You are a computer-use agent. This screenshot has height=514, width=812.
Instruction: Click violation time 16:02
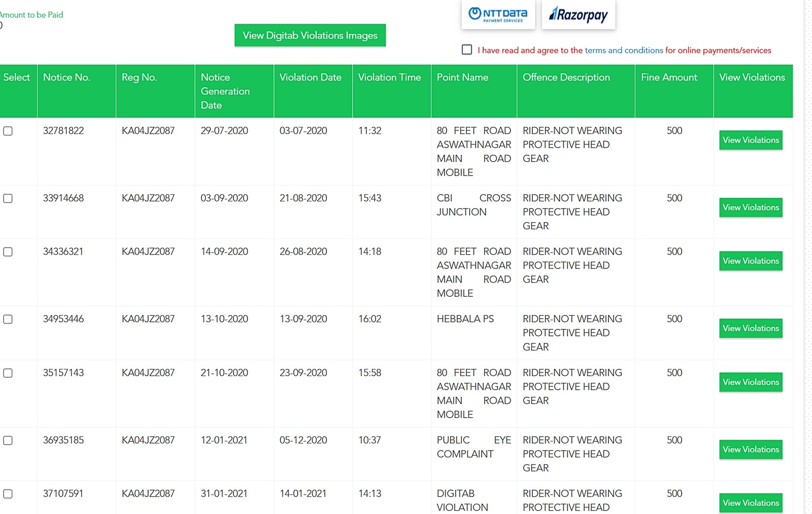click(x=369, y=319)
